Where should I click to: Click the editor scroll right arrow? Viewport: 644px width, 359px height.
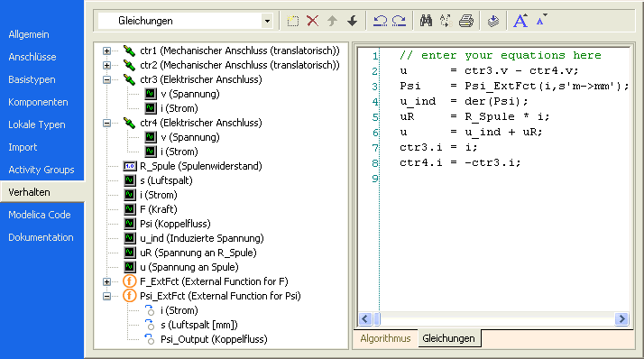[x=621, y=318]
